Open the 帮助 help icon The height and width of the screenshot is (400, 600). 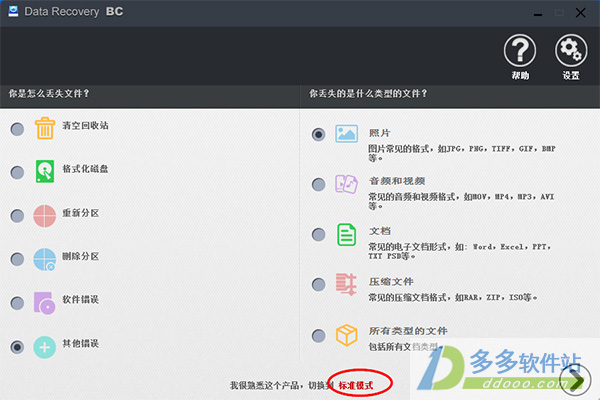click(x=520, y=51)
